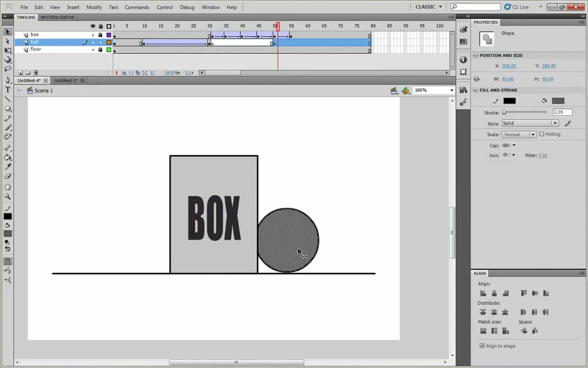
Task: Activate the Hand tool
Action: 8,187
